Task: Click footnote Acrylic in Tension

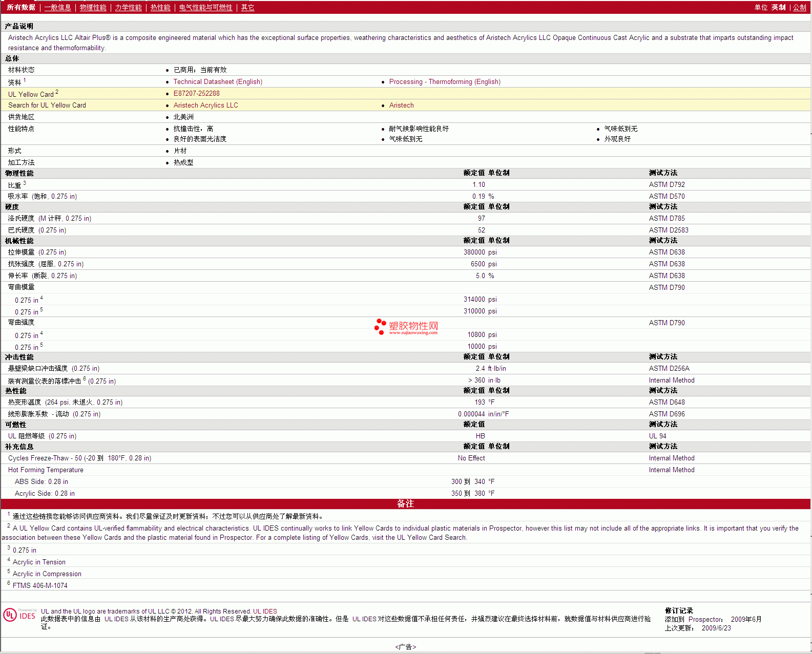Action: [x=39, y=562]
